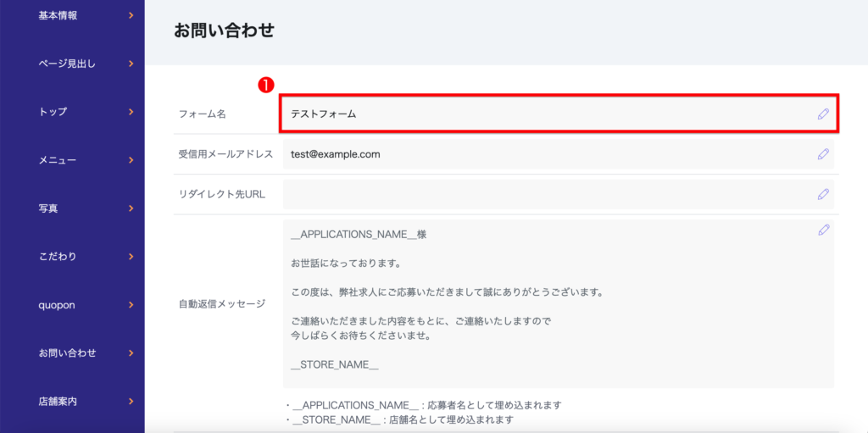Click inside the auto-reply message text area
This screenshot has height=433, width=868.
click(x=542, y=305)
